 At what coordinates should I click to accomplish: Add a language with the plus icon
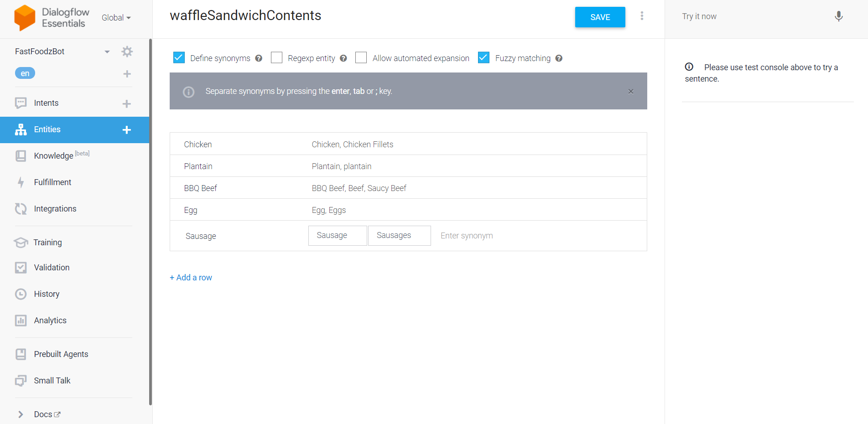(127, 74)
